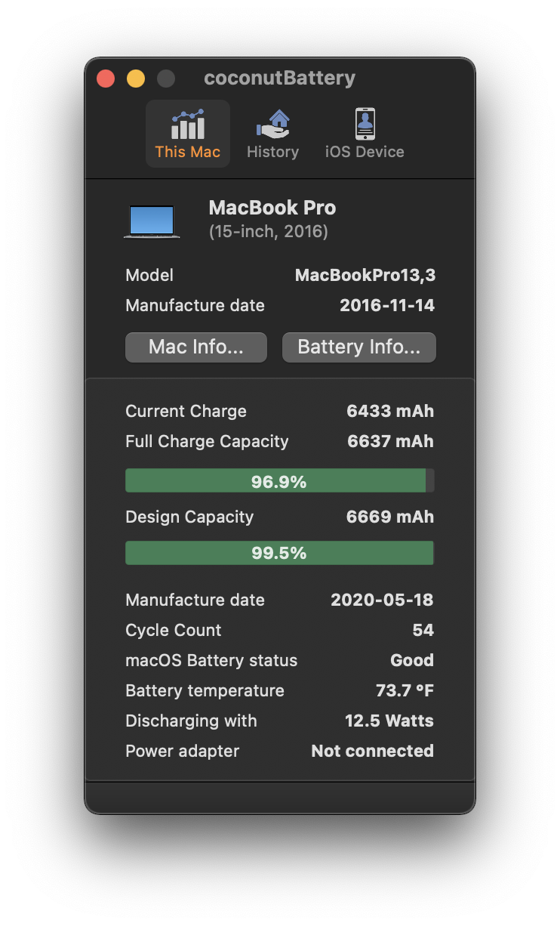Click the highlighted This Mac tab tile

click(187, 133)
